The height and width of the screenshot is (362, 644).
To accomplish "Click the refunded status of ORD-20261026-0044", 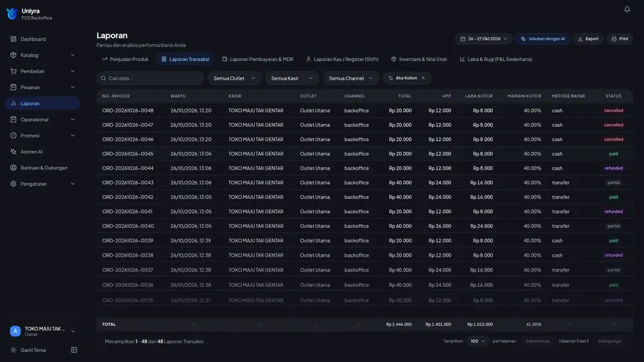I will pos(613,168).
